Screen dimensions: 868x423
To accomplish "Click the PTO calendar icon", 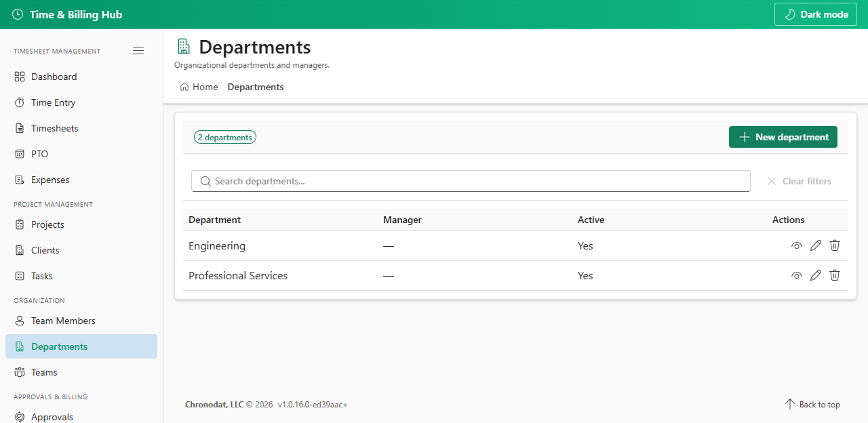I will coord(20,154).
